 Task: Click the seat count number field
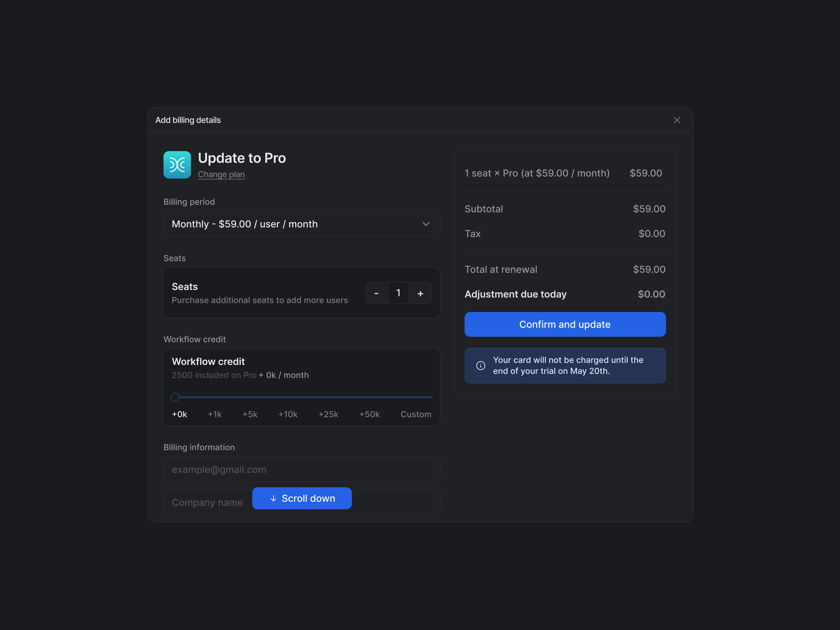coord(398,293)
